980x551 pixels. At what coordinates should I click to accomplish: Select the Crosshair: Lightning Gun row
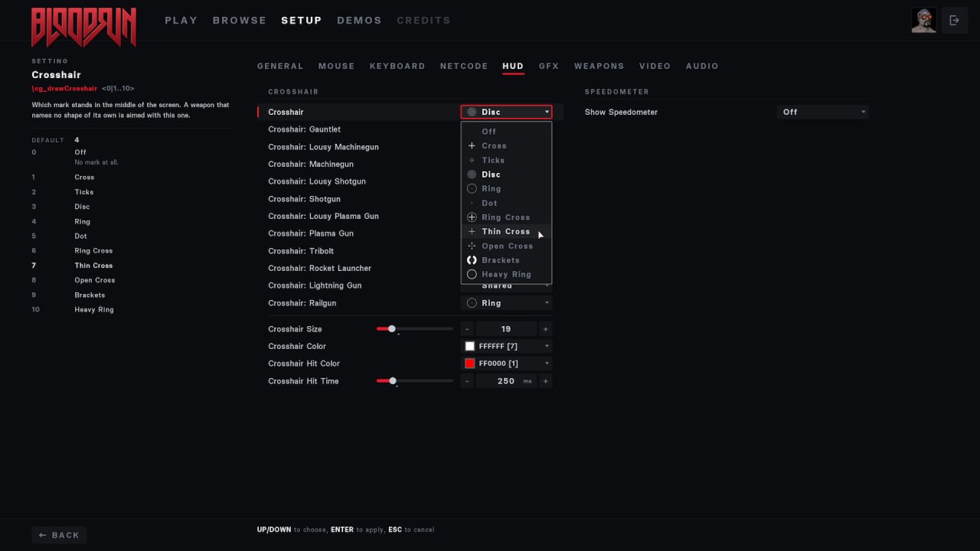click(x=410, y=285)
